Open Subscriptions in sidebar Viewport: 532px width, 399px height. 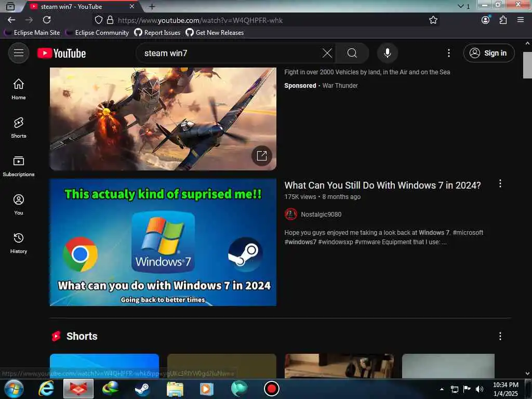point(19,166)
